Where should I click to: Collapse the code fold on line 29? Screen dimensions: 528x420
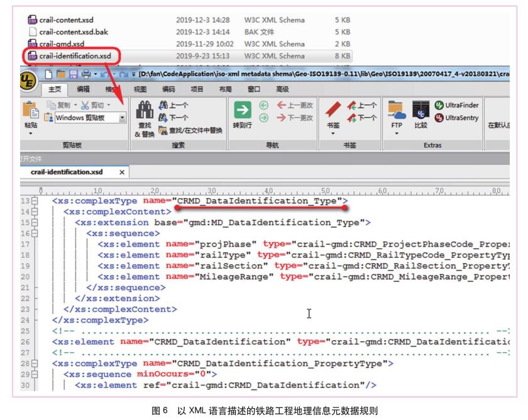(x=35, y=374)
